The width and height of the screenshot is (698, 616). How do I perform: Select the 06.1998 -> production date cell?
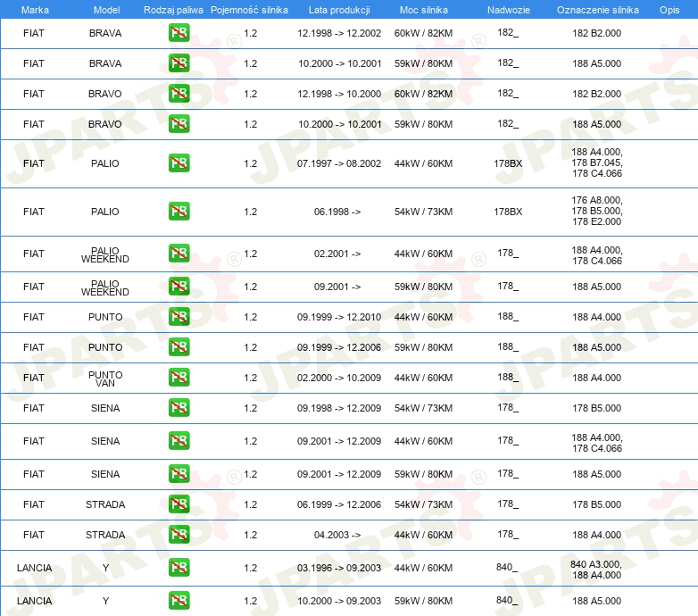[337, 212]
